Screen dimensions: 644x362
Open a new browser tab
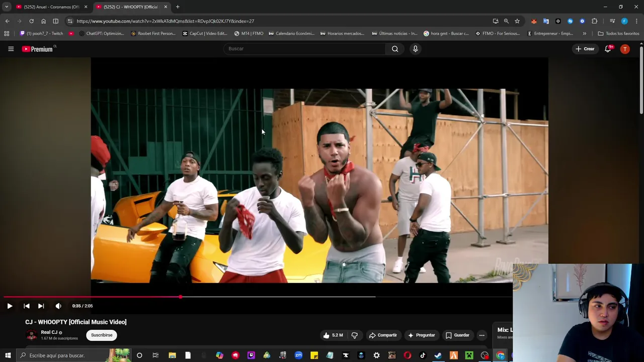[178, 7]
